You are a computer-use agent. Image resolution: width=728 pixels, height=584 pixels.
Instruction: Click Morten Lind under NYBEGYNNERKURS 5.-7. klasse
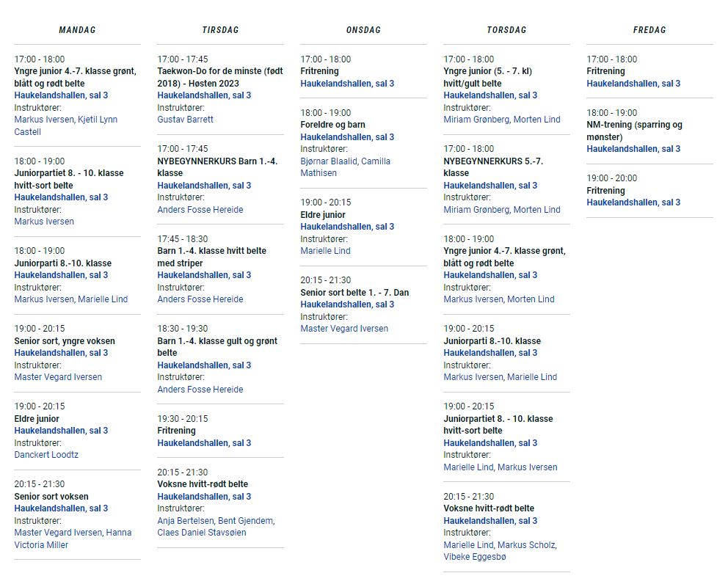tap(536, 209)
